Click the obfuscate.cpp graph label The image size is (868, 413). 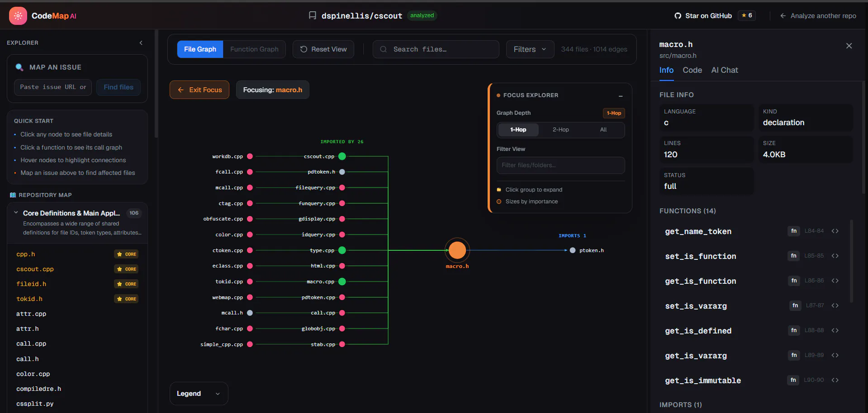(223, 219)
